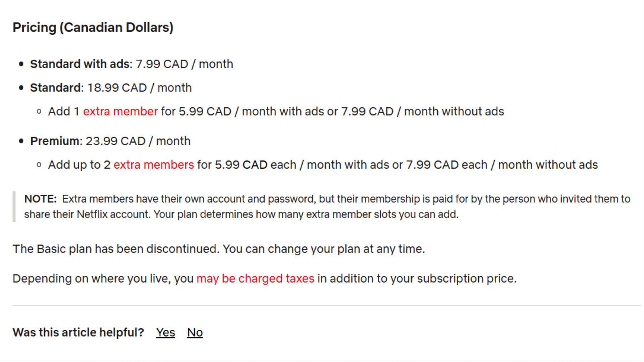Click the horizontal divider above the helpful question

tap(327, 305)
